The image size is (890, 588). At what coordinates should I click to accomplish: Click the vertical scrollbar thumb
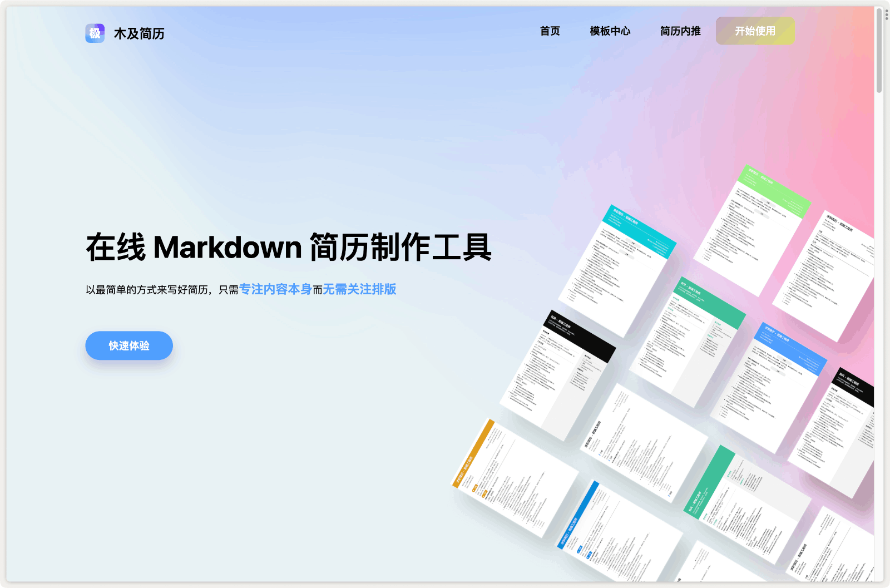(x=879, y=50)
